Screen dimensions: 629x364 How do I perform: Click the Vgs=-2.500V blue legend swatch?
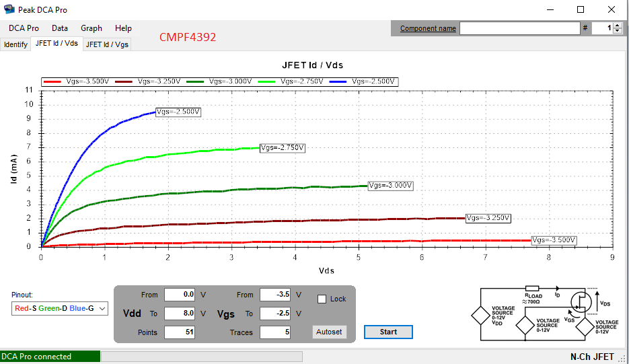click(338, 81)
